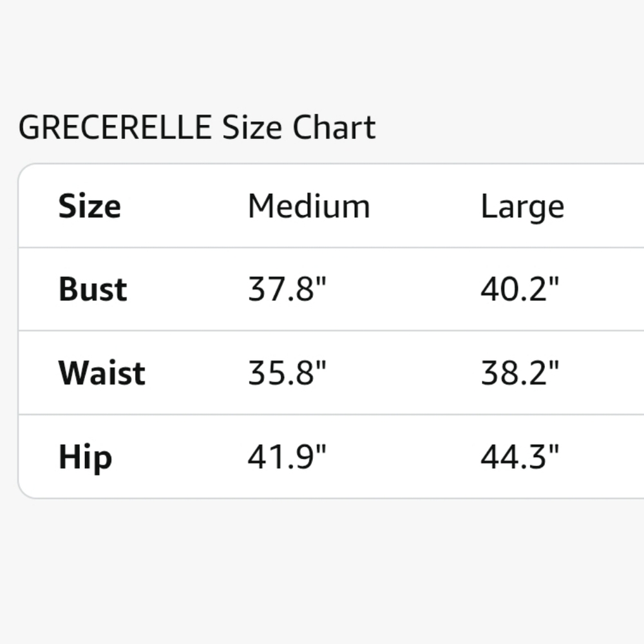Click the divider line between Size and Bust rows

coord(322,247)
